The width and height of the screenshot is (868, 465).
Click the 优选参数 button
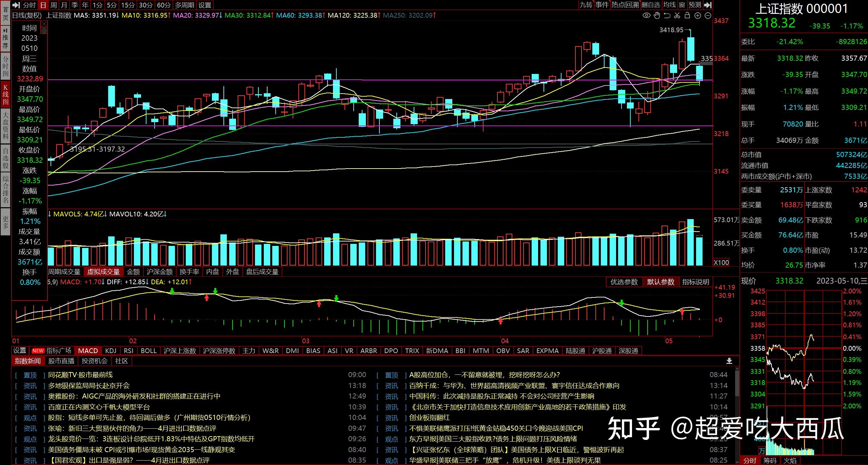pos(624,282)
